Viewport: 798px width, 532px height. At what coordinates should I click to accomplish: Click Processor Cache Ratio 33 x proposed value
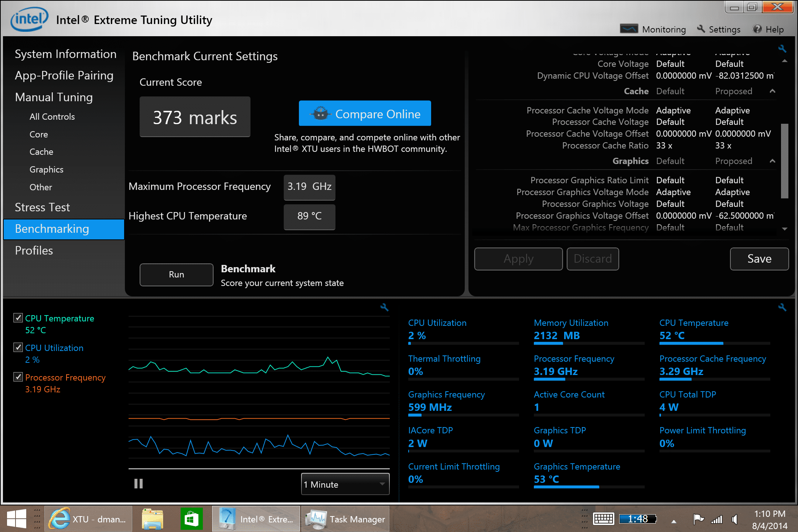coord(723,146)
